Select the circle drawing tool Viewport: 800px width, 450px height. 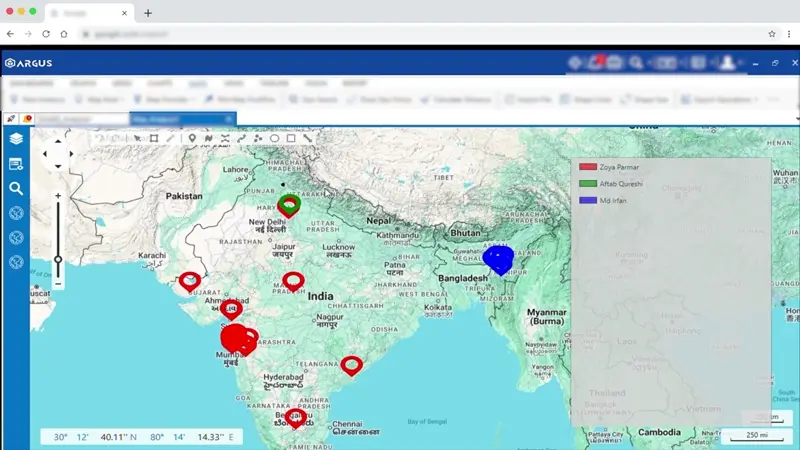point(275,138)
